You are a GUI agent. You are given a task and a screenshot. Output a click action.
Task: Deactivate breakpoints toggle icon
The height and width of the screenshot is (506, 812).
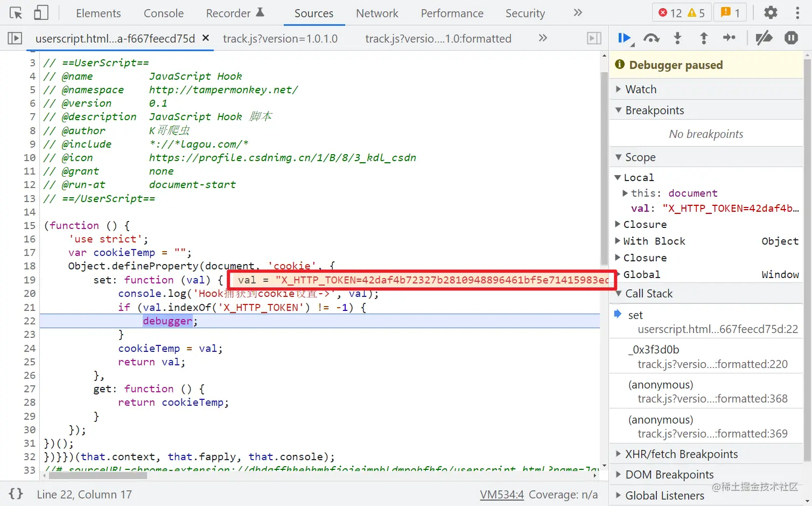pyautogui.click(x=764, y=38)
